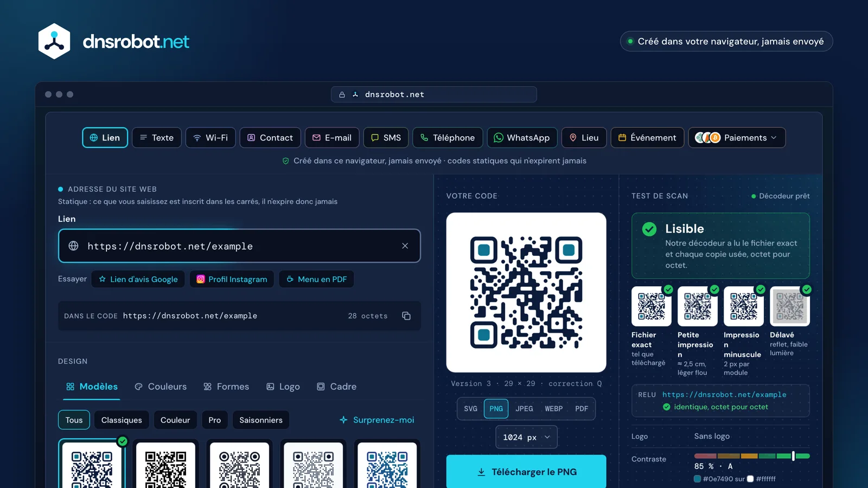Switch to SMS QR type
This screenshot has width=868, height=488.
click(x=386, y=138)
